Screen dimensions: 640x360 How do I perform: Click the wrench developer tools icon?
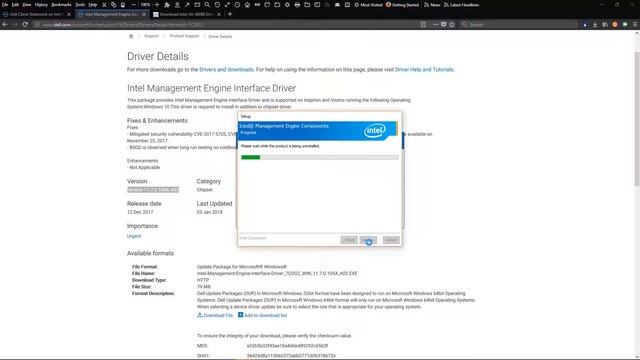click(187, 5)
